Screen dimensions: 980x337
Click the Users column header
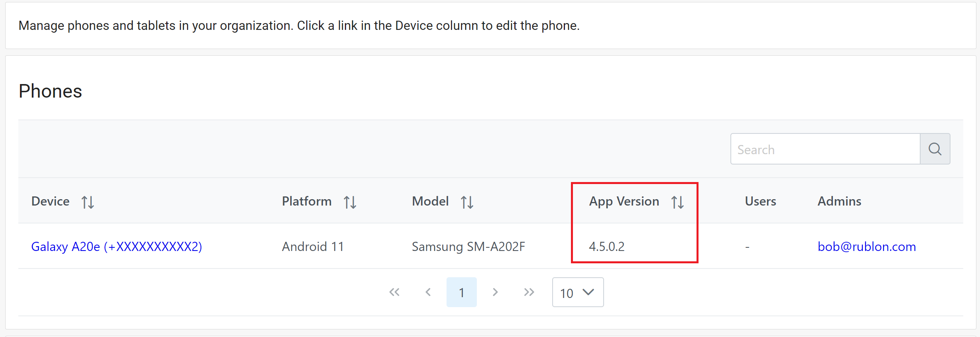pyautogui.click(x=760, y=201)
